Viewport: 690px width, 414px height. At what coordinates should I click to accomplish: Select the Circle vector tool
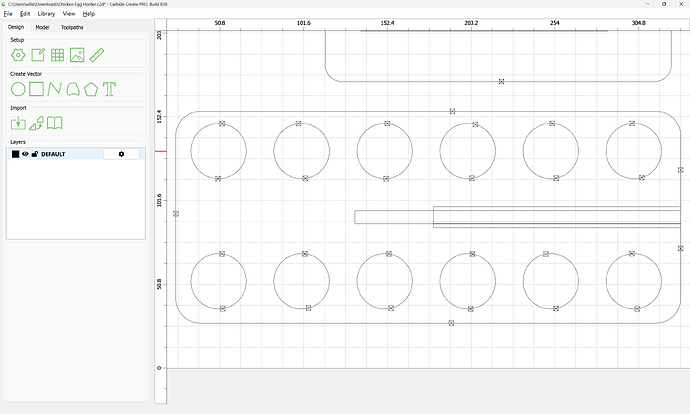click(18, 90)
